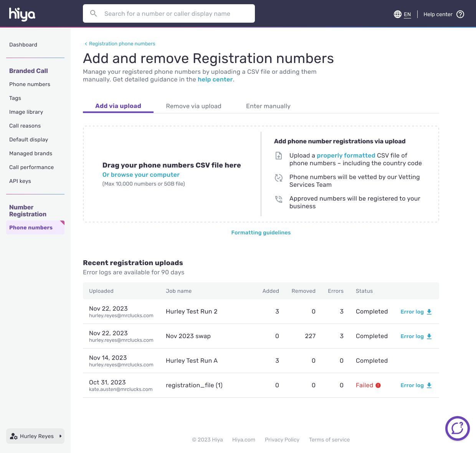Open API keys in sidebar
The image size is (476, 453).
(20, 181)
